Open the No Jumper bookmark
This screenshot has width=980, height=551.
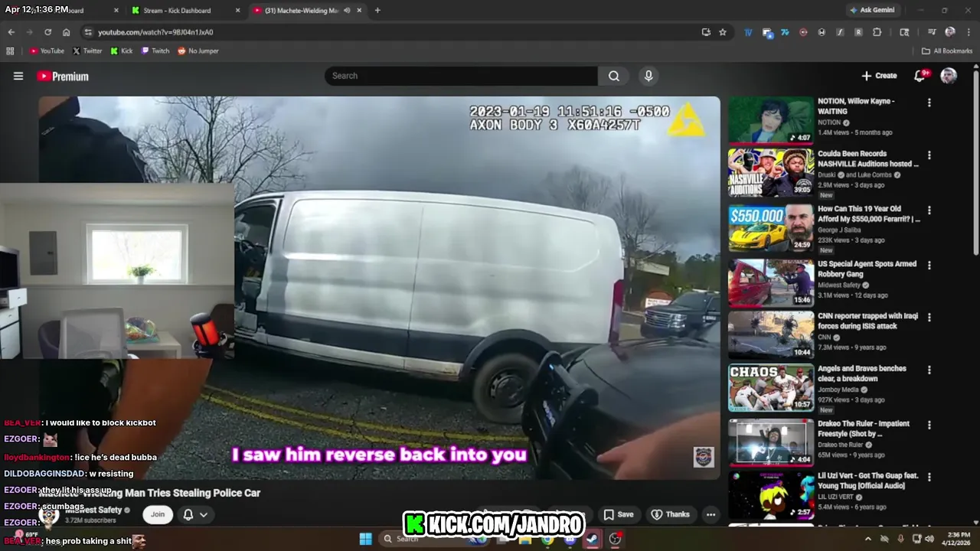click(x=198, y=51)
